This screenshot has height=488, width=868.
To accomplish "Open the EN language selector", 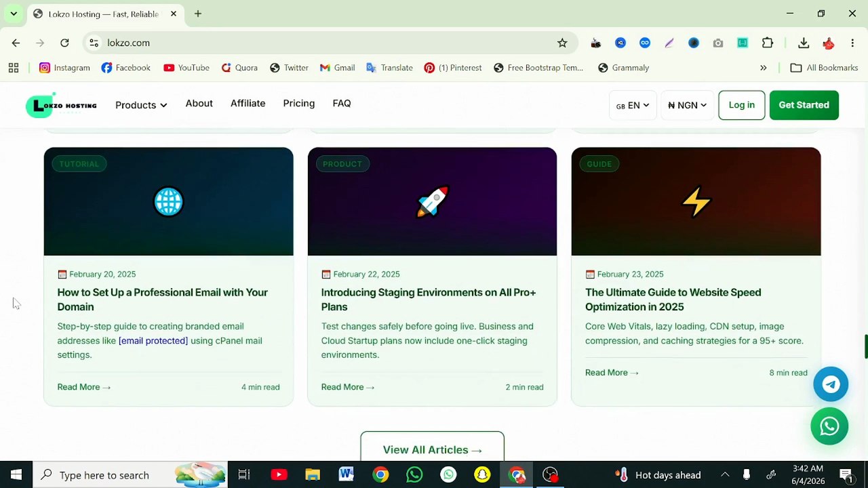I will [633, 105].
